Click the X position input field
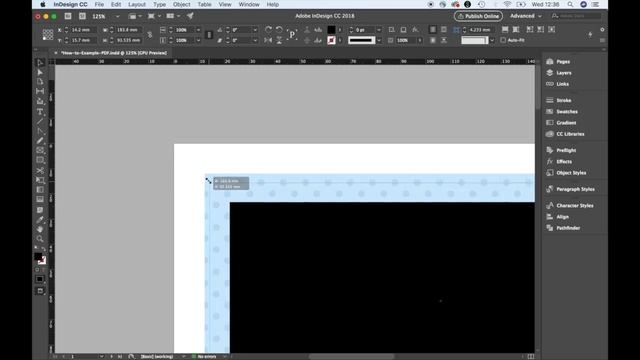 [x=83, y=30]
